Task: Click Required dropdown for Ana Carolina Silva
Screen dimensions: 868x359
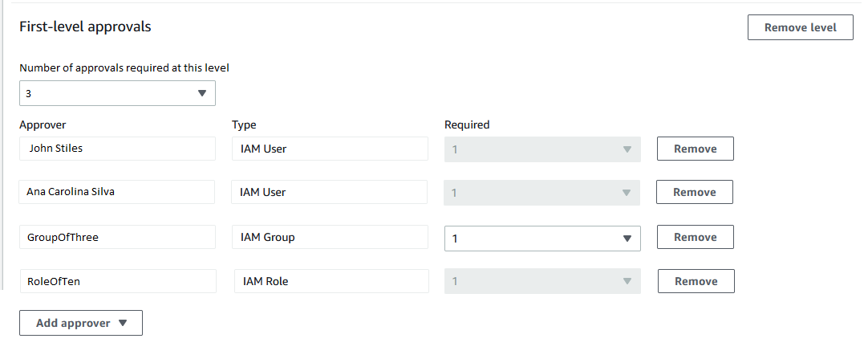Action: pos(542,193)
